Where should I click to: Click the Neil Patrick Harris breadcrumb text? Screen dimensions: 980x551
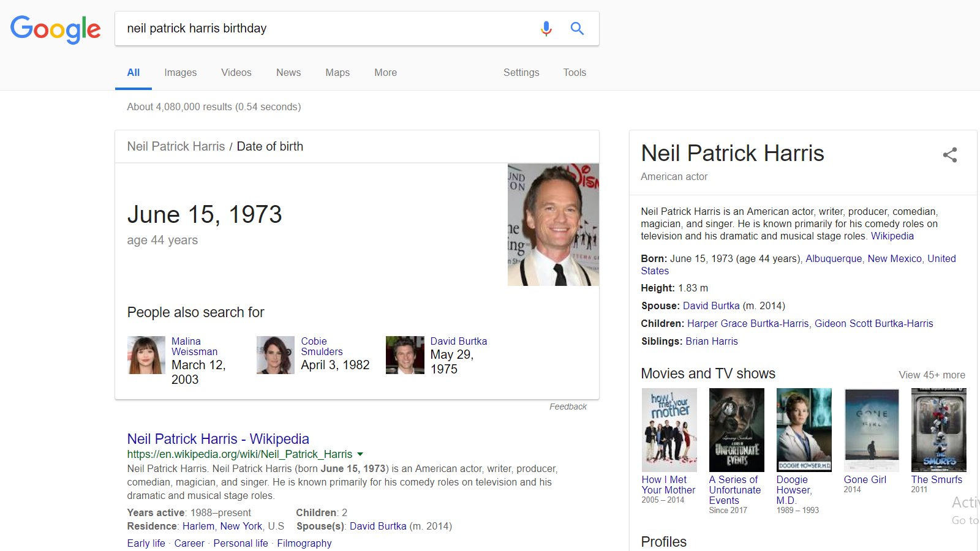[x=176, y=146]
